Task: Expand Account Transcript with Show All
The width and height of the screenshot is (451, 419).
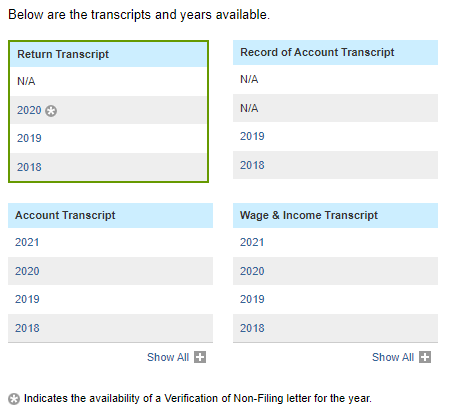Action: pyautogui.click(x=168, y=357)
